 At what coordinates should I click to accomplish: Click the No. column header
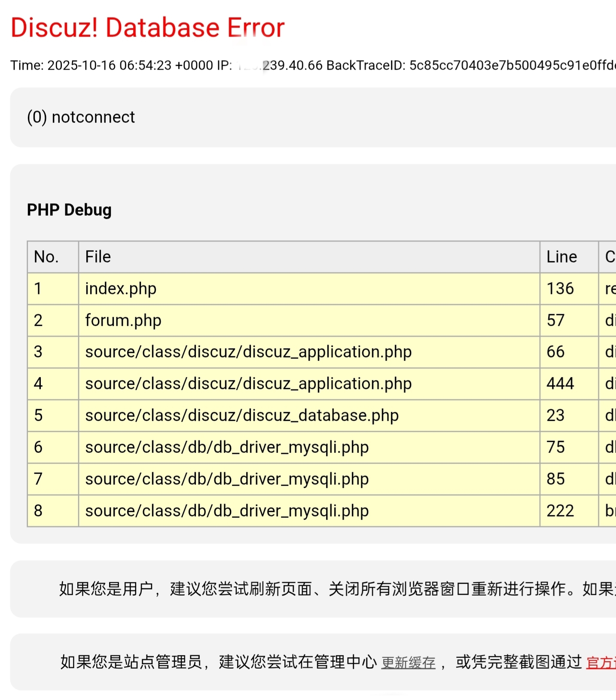46,257
